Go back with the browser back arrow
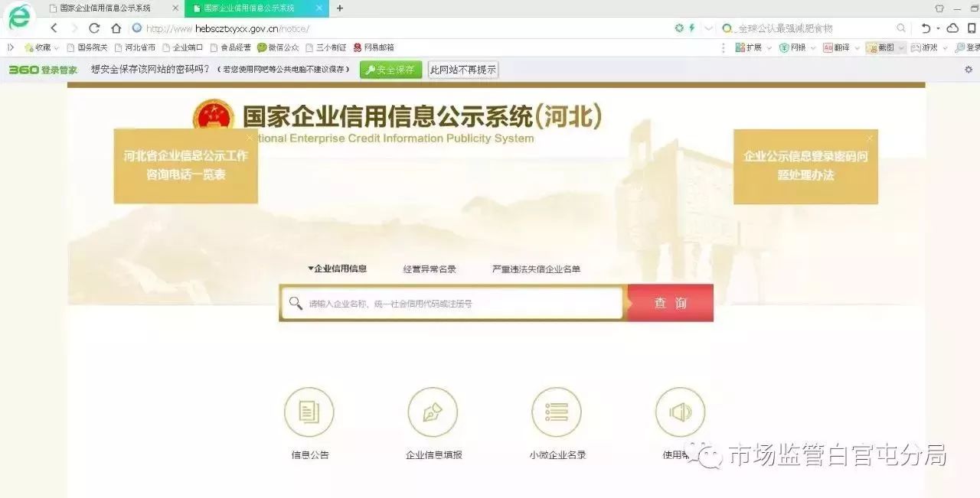Screen dimensions: 980x498 [54, 28]
